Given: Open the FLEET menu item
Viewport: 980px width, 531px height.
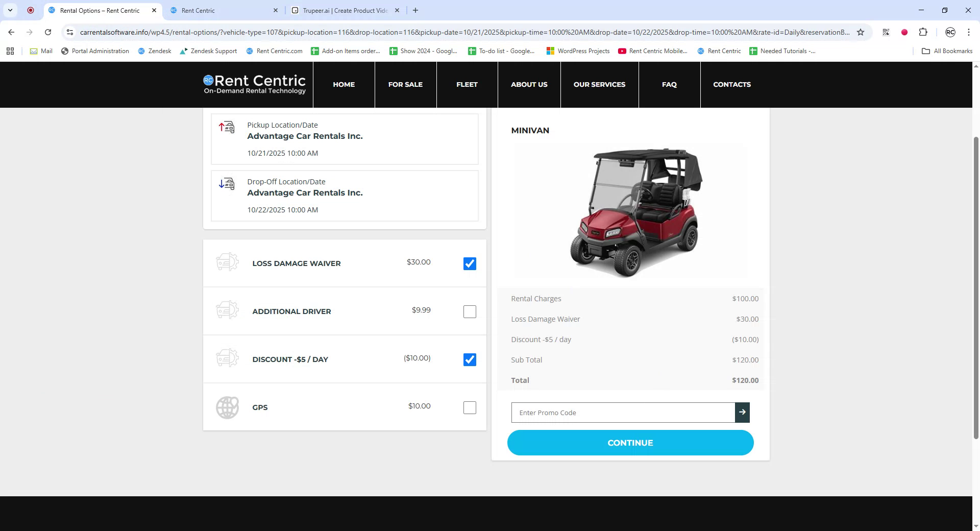Looking at the screenshot, I should coord(466,84).
